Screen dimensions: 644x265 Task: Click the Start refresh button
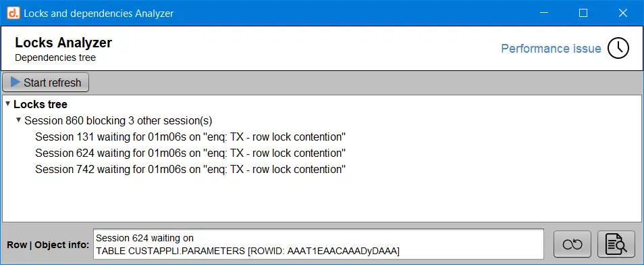pyautogui.click(x=46, y=82)
